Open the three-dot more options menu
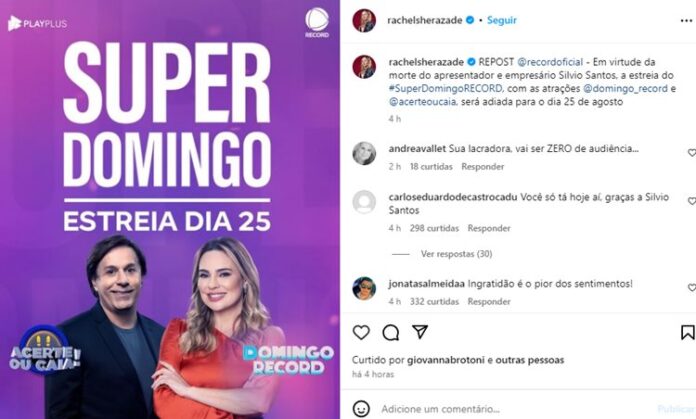 click(686, 20)
